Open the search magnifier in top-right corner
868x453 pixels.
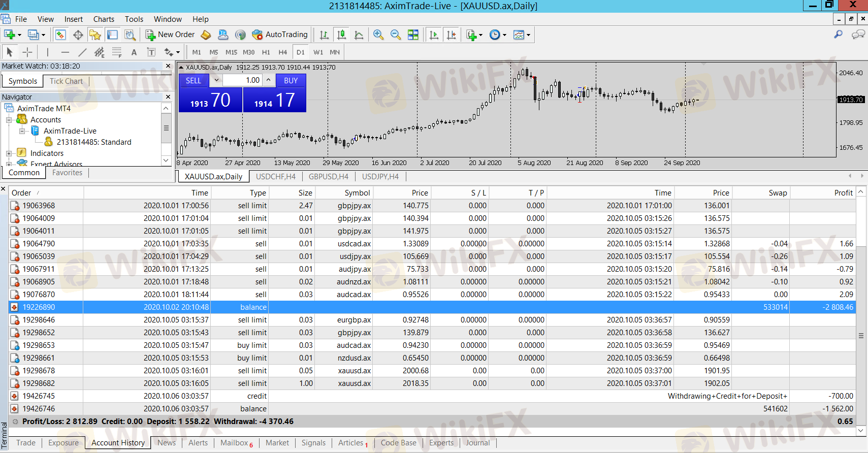point(838,35)
